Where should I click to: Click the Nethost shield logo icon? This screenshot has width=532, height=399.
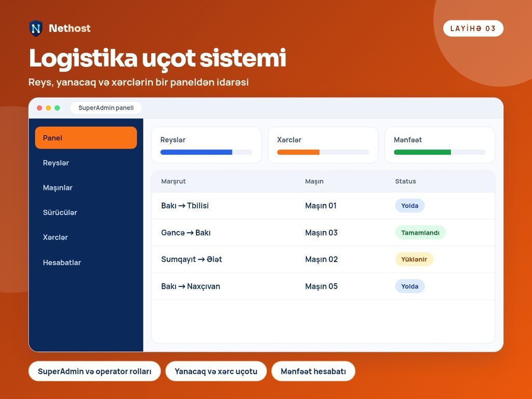[x=36, y=28]
